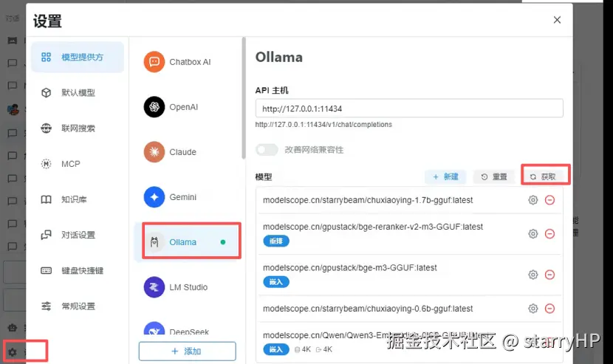The image size is (613, 364).
Task: Select the DeepSeek provider
Action: (x=187, y=329)
